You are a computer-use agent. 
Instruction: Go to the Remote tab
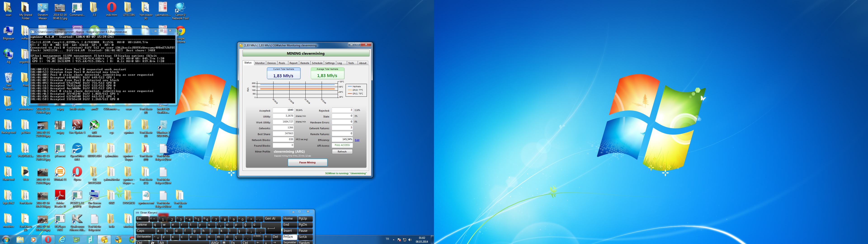click(305, 63)
